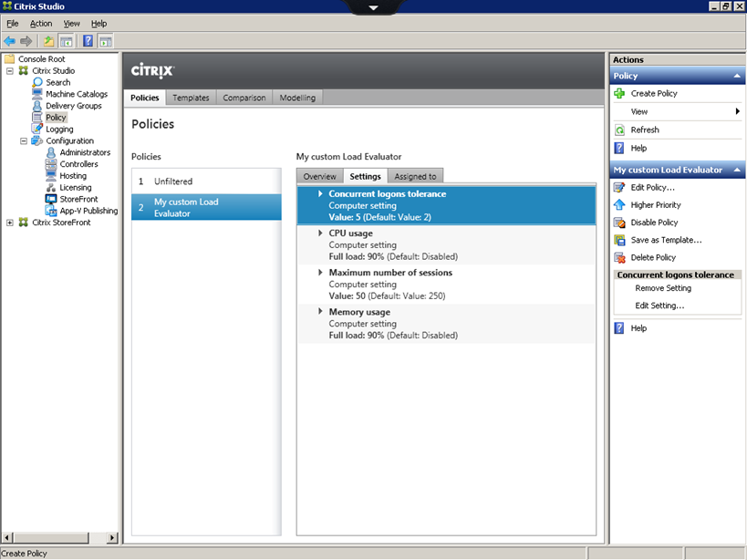
Task: Collapse the Policy section in Actions pane
Action: coord(737,76)
